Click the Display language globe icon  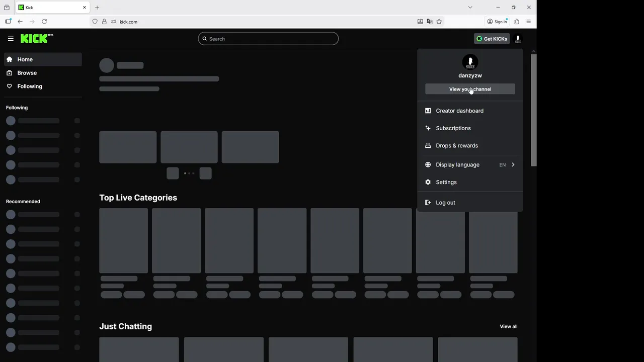[428, 165]
